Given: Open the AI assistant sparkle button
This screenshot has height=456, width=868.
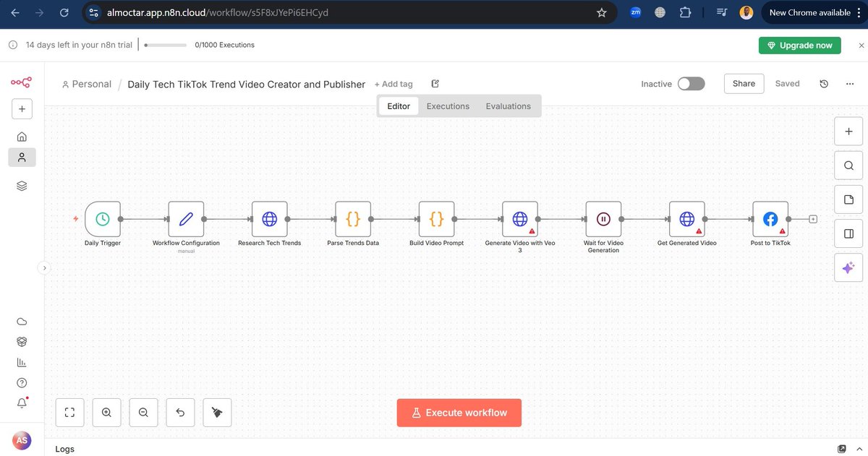Looking at the screenshot, I should tap(848, 267).
